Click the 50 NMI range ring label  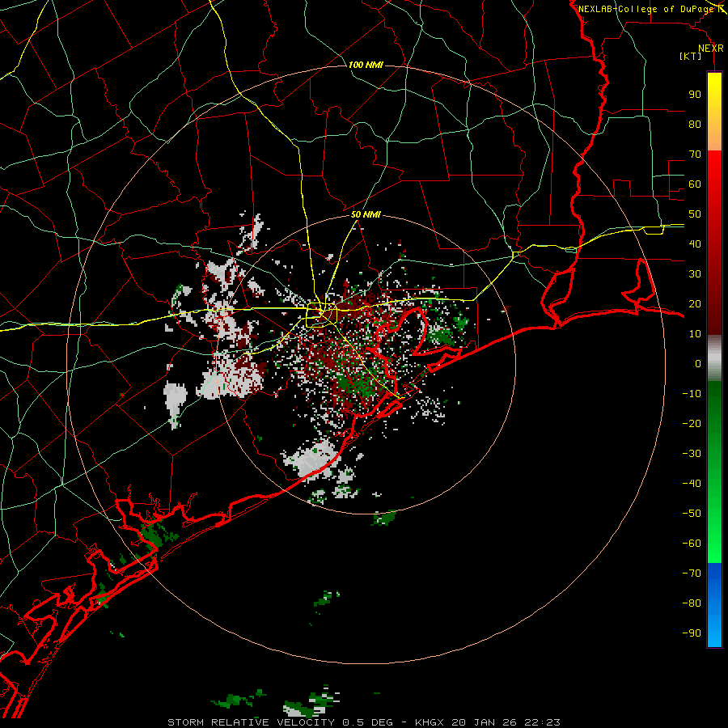tap(366, 214)
